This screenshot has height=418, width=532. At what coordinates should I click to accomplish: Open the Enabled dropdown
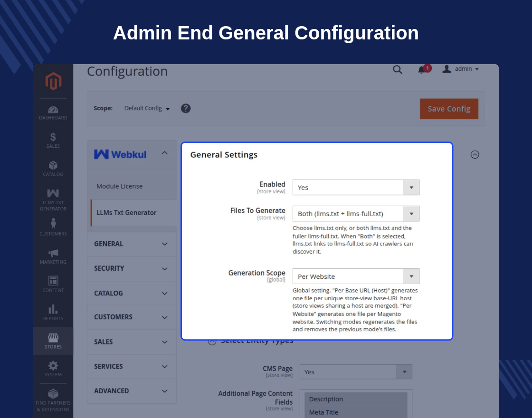coord(356,187)
